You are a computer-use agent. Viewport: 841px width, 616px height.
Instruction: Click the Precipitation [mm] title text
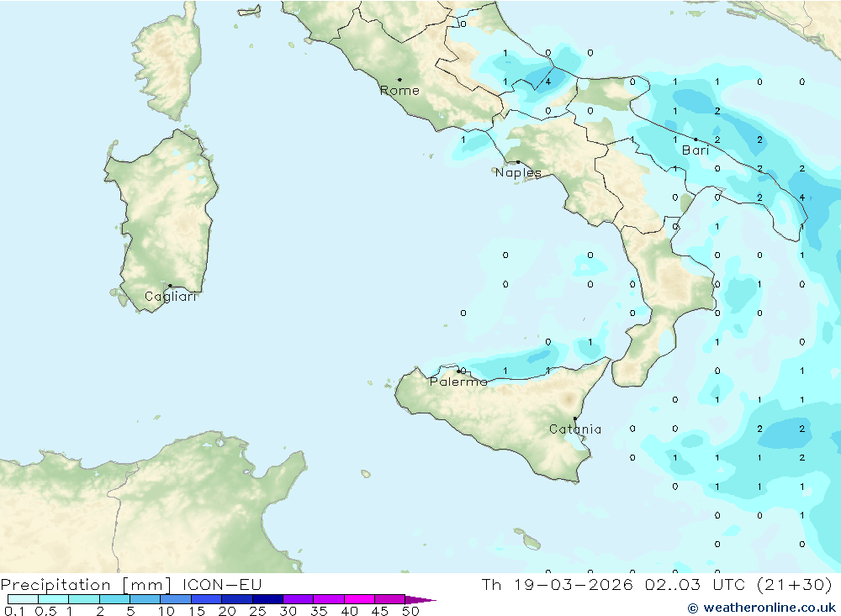86,584
